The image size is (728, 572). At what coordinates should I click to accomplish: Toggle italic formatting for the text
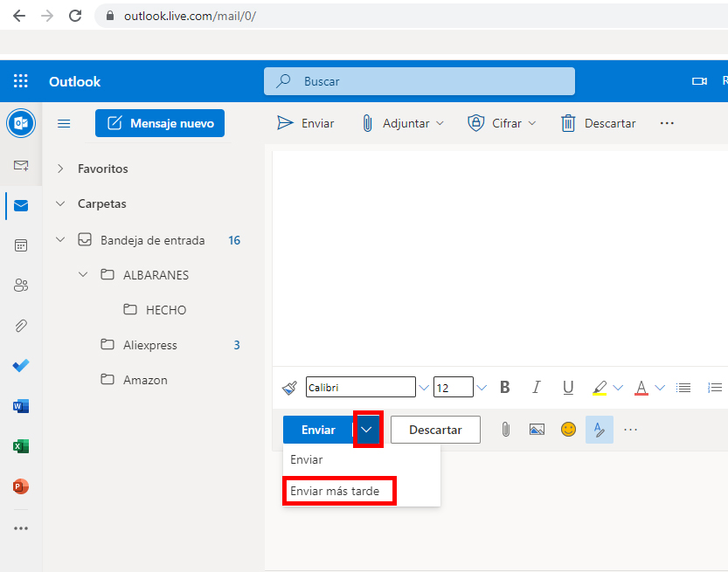pyautogui.click(x=536, y=387)
